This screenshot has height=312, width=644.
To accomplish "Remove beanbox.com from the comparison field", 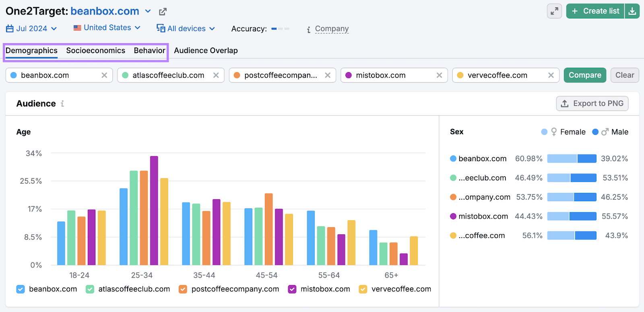I will 104,75.
